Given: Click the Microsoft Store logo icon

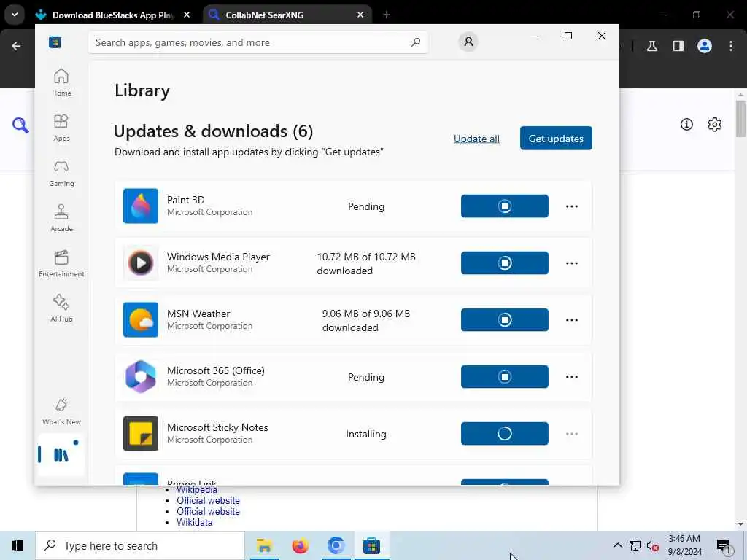Looking at the screenshot, I should click(55, 42).
